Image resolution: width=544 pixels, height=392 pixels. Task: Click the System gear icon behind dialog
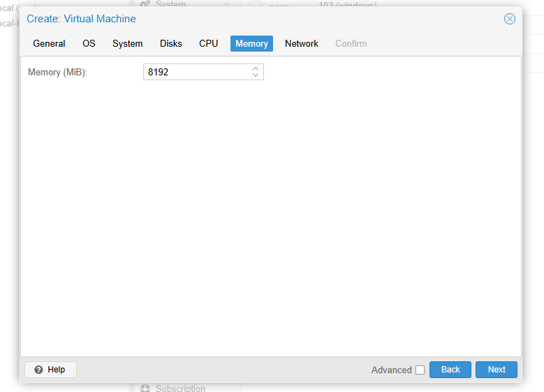coord(145,3)
